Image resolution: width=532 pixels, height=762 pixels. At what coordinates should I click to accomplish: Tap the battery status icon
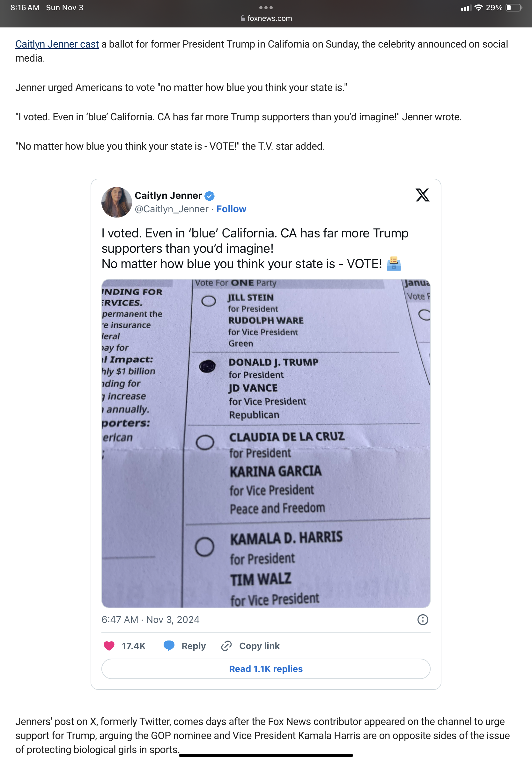(x=513, y=8)
